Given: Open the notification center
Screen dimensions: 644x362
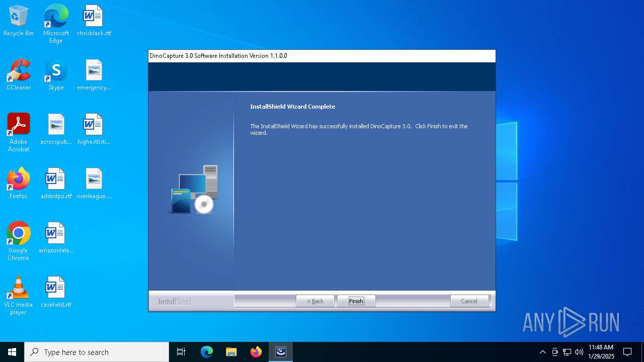Looking at the screenshot, I should point(627,352).
